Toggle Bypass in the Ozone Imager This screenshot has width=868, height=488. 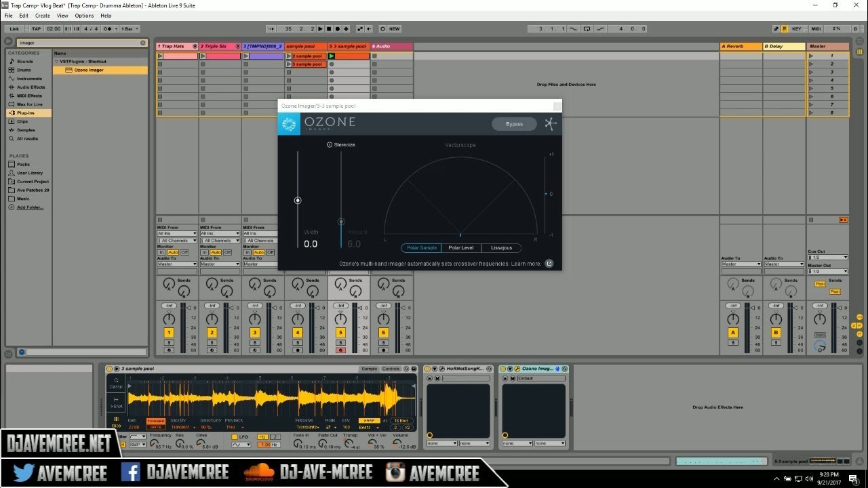pyautogui.click(x=514, y=123)
